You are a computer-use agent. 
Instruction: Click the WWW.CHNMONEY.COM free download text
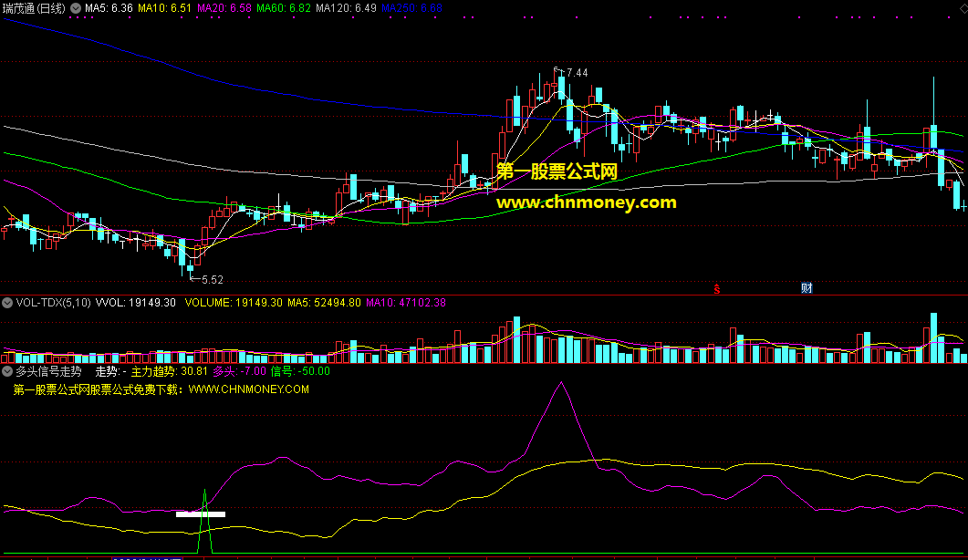pyautogui.click(x=161, y=389)
